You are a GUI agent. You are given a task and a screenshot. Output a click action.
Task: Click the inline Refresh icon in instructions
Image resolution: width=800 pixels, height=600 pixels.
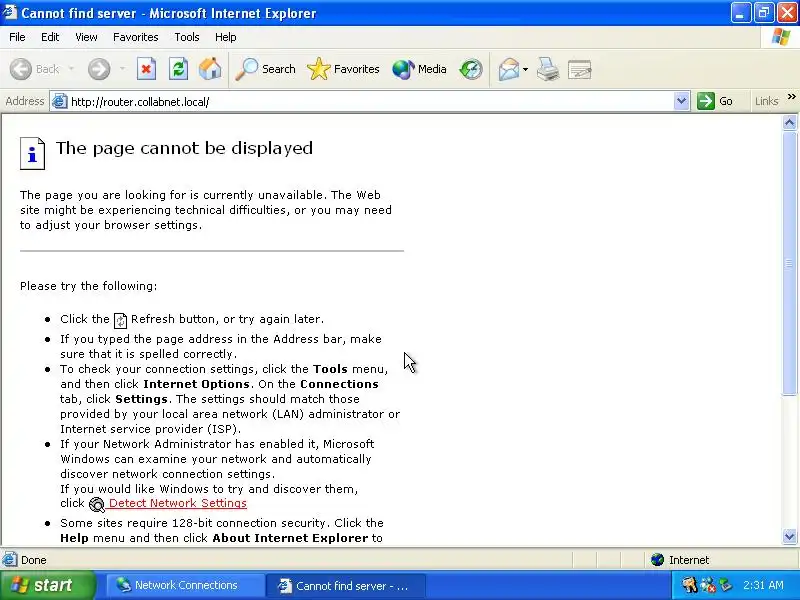120,320
